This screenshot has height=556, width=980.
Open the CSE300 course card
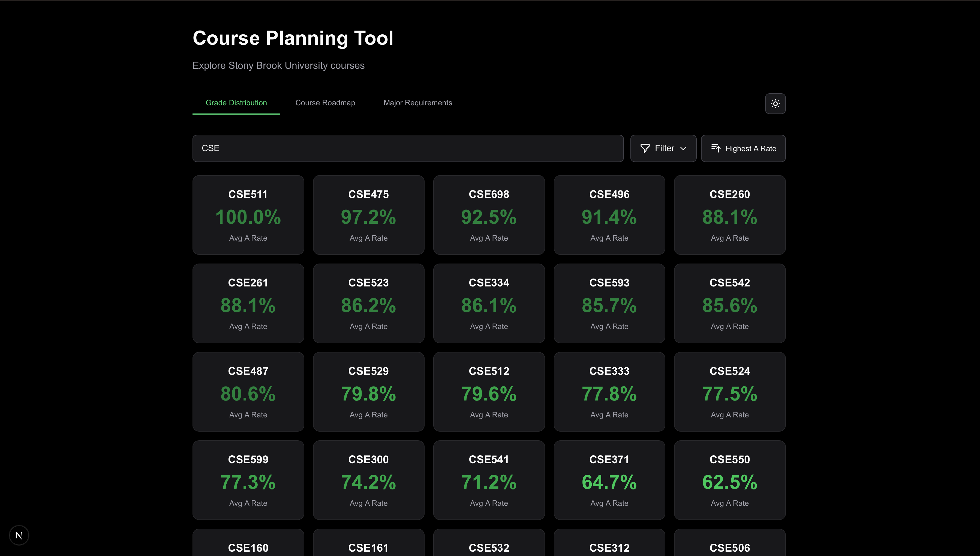pos(368,480)
